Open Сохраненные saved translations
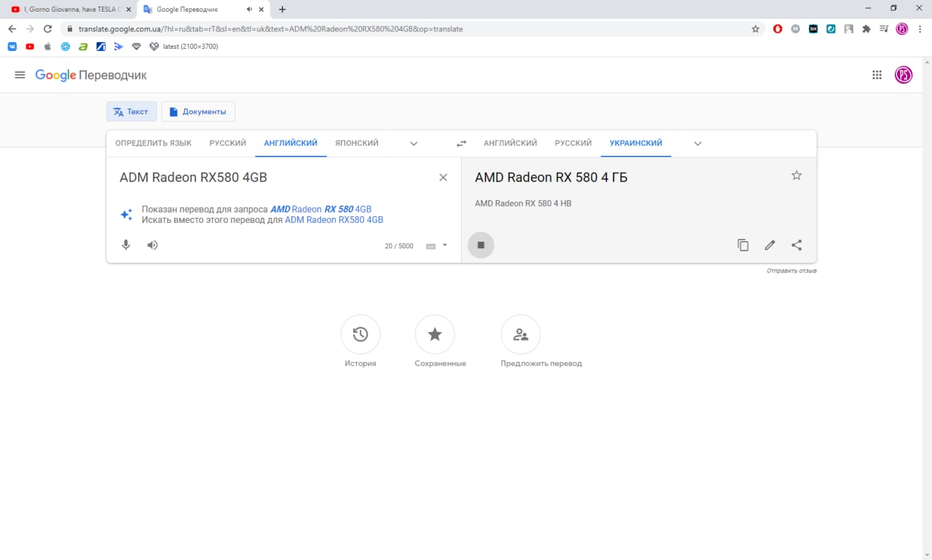The image size is (932, 560). click(435, 334)
